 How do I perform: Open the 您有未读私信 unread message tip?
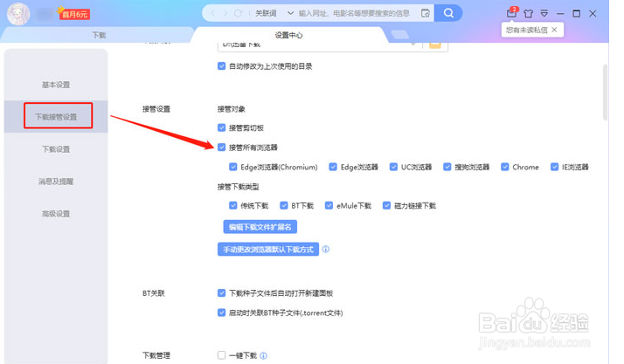click(x=526, y=30)
